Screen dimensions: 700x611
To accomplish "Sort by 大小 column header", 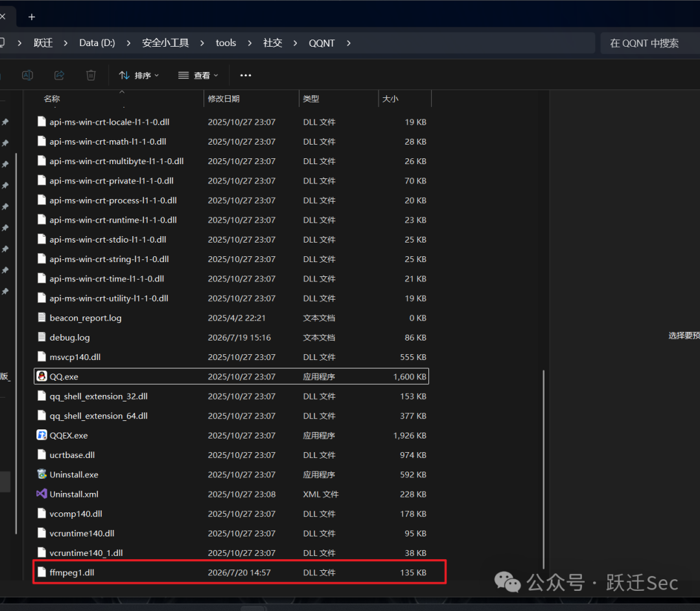I will coord(405,99).
